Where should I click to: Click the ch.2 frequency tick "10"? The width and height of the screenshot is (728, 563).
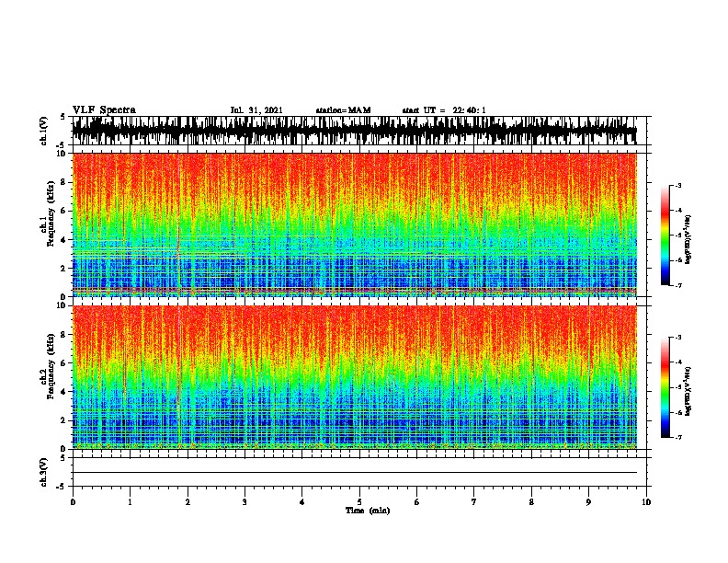63,305
